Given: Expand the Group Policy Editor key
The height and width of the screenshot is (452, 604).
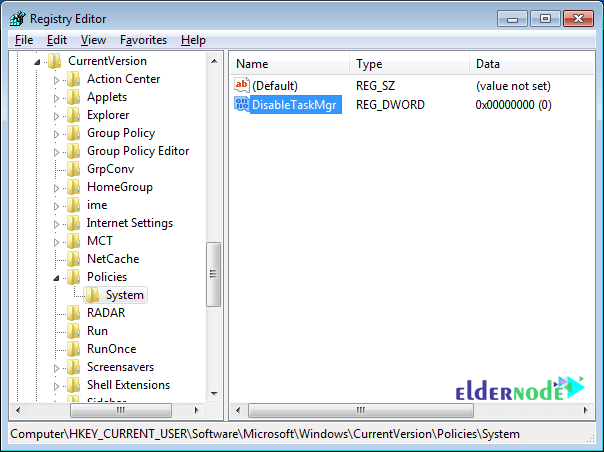Looking at the screenshot, I should click(x=56, y=152).
